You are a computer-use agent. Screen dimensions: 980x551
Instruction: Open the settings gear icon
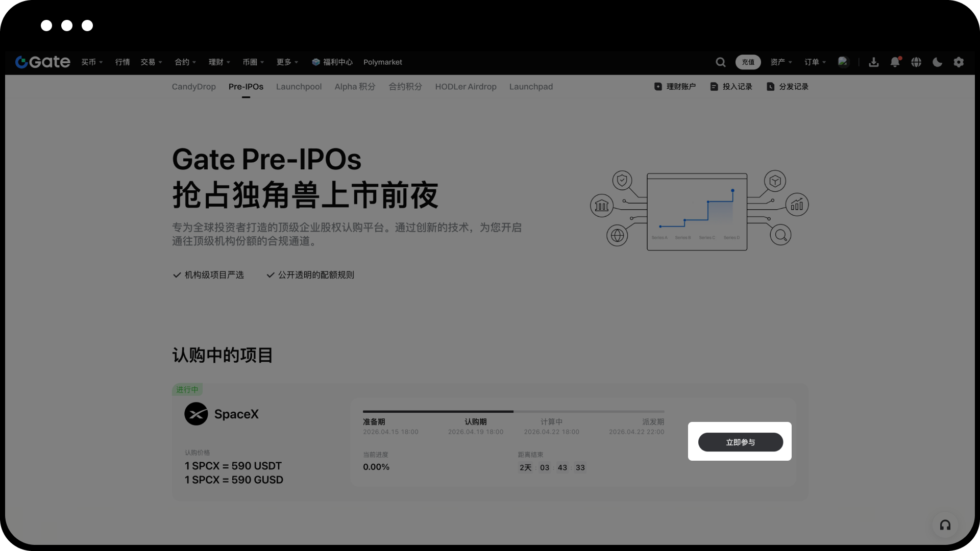(x=959, y=62)
